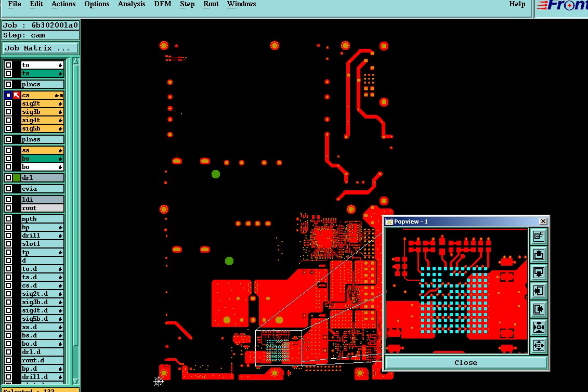Click the layer list scroll-down arrow
588x392 pixels.
click(75, 381)
